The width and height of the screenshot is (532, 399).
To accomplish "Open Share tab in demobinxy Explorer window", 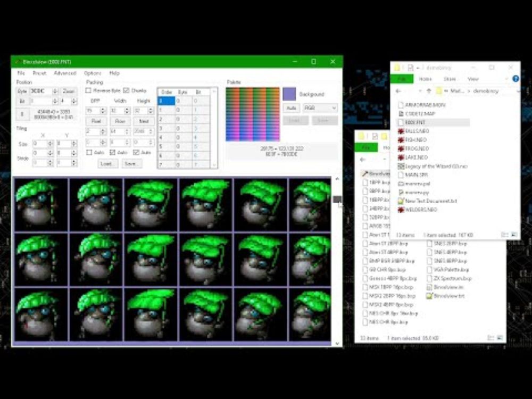I will coord(450,79).
